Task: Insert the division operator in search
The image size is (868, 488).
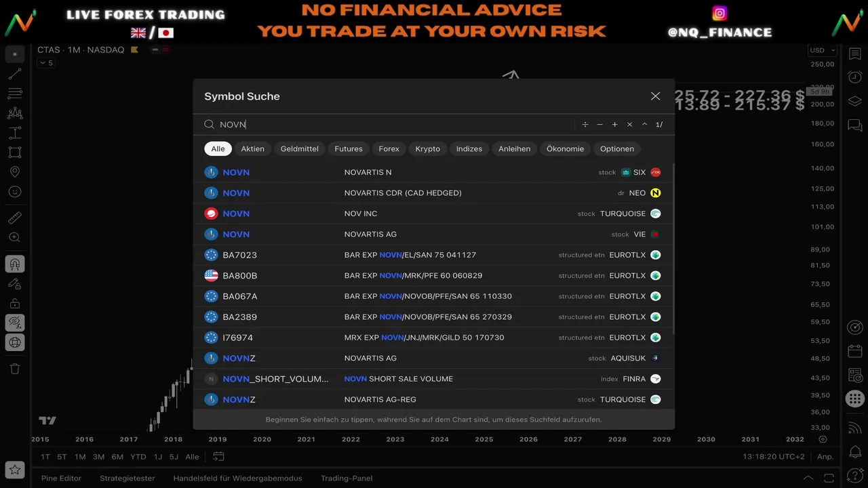Action: [x=585, y=125]
